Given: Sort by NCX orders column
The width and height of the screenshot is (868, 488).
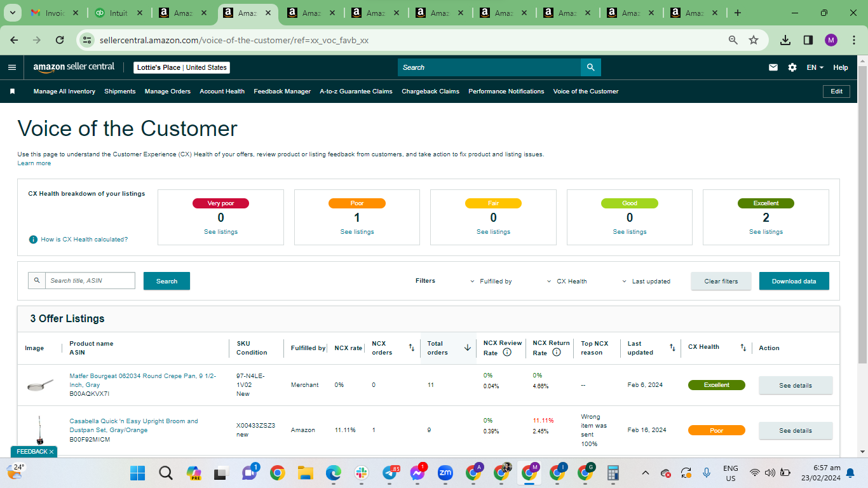Looking at the screenshot, I should 411,348.
